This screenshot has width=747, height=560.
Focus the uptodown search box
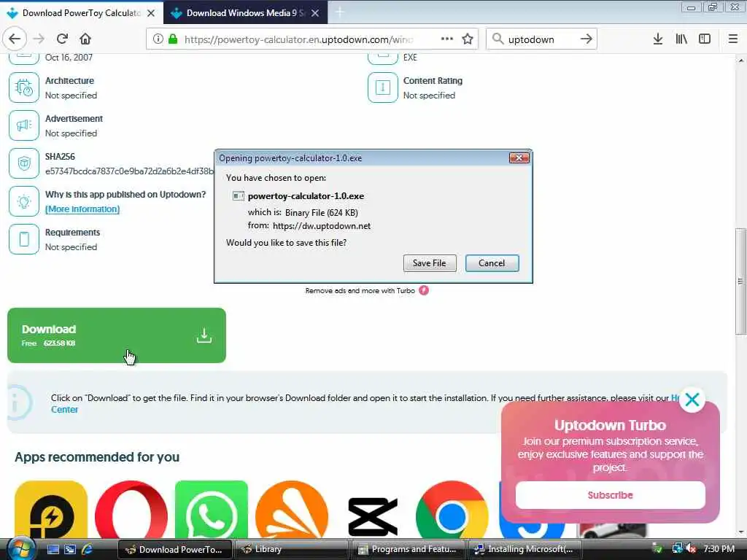pos(541,39)
